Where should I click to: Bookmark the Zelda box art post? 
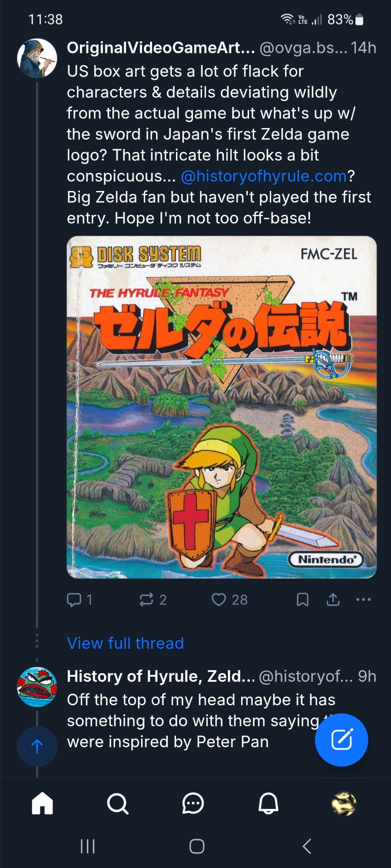(302, 600)
